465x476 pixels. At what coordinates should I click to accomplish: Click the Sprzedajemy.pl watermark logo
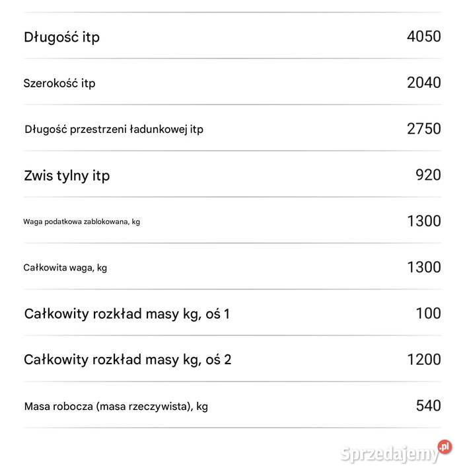[396, 452]
